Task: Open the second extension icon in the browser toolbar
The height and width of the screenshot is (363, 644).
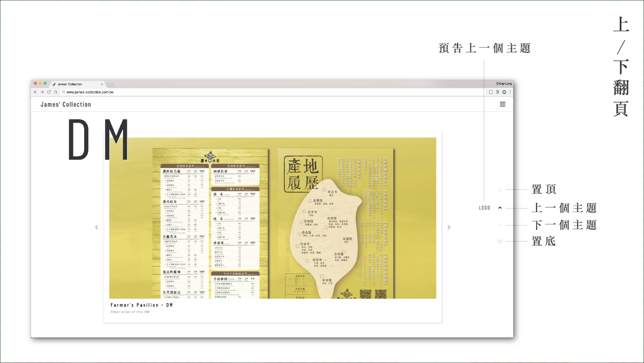Action: [x=497, y=92]
